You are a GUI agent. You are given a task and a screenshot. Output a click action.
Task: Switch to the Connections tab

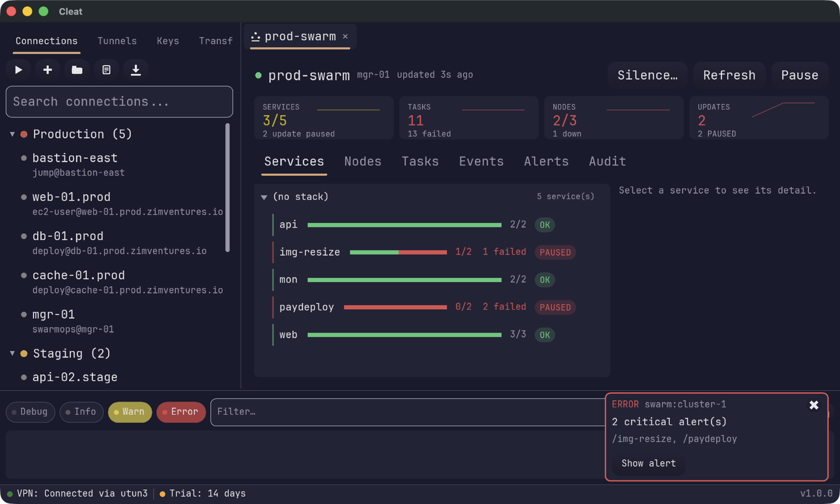pos(47,41)
